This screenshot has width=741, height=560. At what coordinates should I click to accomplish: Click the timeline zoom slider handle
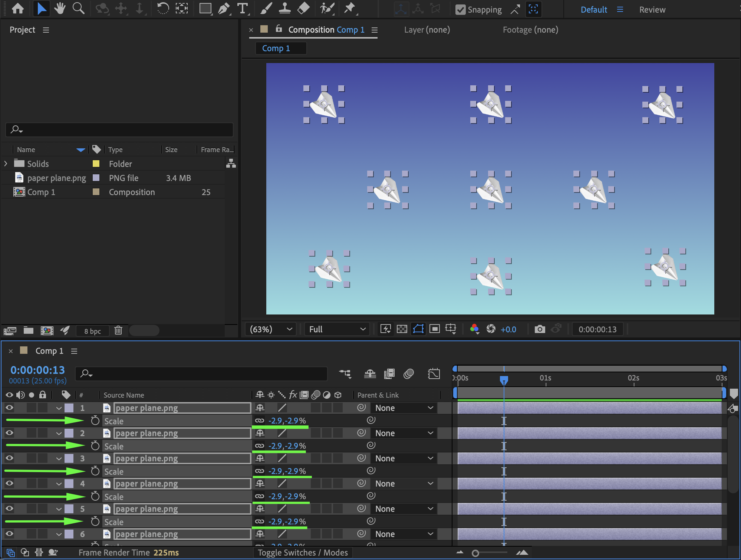point(475,553)
